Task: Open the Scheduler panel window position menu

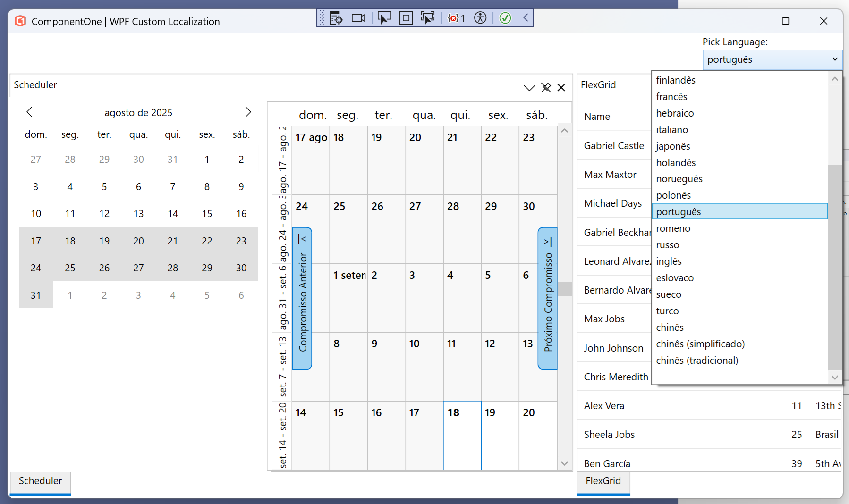Action: [x=529, y=88]
